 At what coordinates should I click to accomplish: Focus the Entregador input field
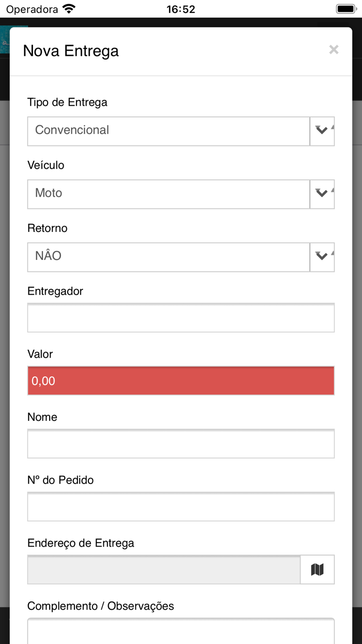(x=180, y=317)
